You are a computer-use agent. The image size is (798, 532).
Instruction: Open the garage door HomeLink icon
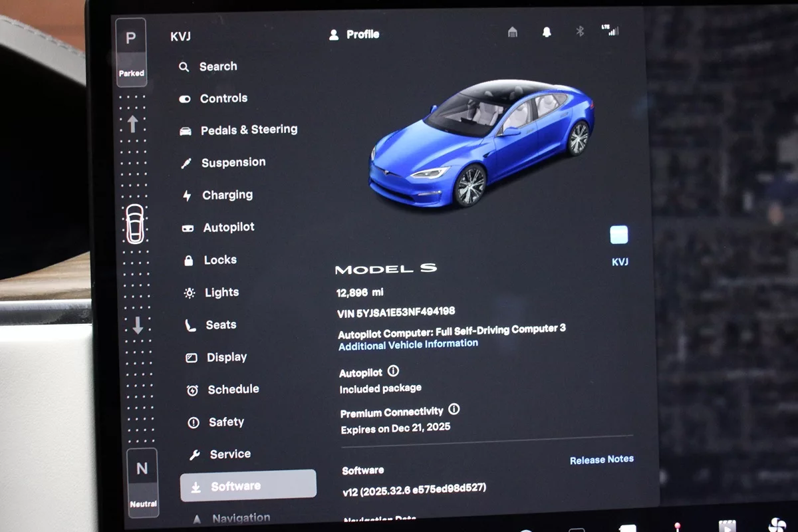click(512, 32)
